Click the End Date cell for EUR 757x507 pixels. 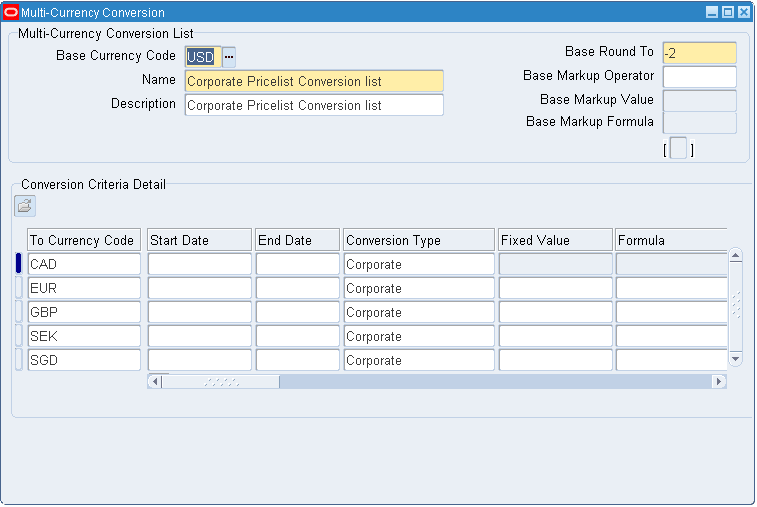[297, 288]
